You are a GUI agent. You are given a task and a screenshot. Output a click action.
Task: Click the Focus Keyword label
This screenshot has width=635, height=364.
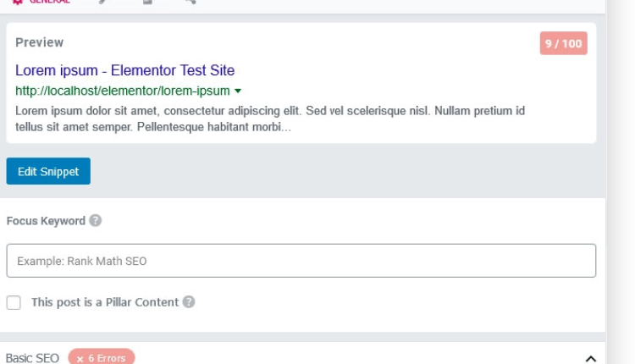[46, 221]
